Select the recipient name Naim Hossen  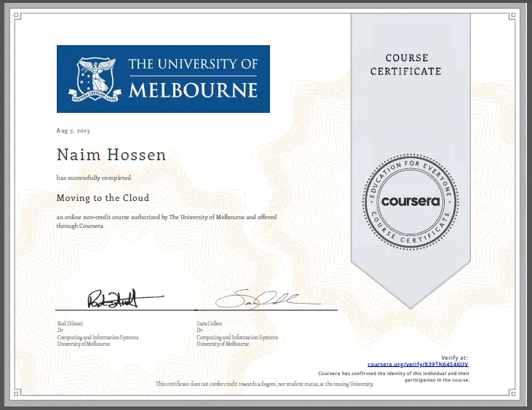pyautogui.click(x=111, y=155)
